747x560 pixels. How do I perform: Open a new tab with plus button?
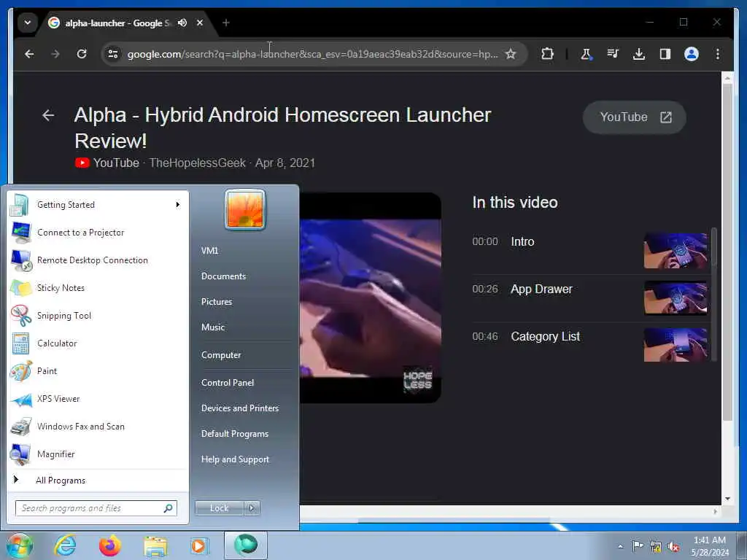(226, 23)
